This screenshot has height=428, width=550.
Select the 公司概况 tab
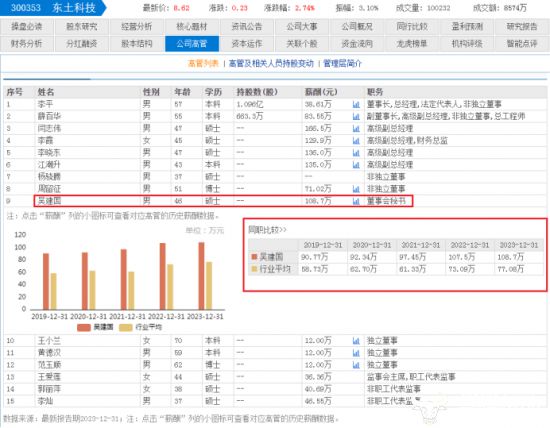[357, 26]
